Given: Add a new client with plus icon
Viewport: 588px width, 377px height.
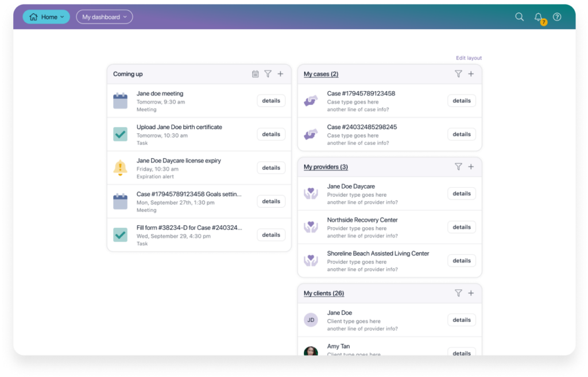Looking at the screenshot, I should (471, 293).
